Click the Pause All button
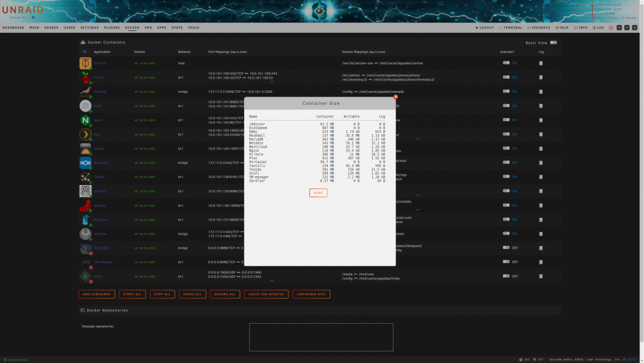644x363 pixels. click(x=192, y=294)
